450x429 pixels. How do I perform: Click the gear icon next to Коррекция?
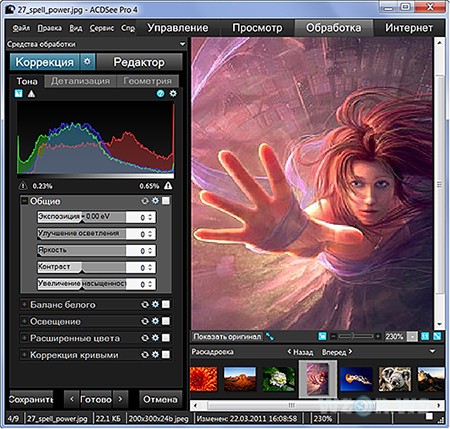tap(87, 62)
